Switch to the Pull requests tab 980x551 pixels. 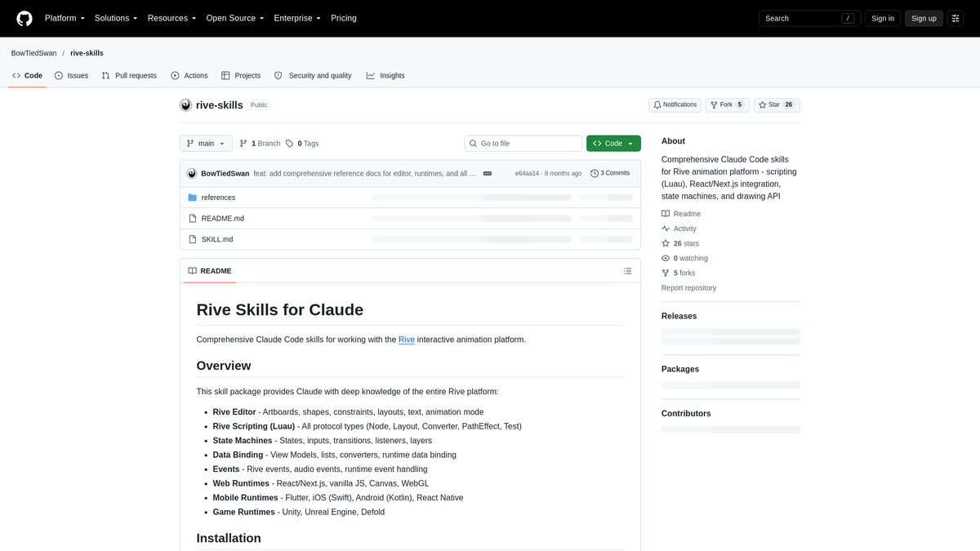(x=129, y=75)
